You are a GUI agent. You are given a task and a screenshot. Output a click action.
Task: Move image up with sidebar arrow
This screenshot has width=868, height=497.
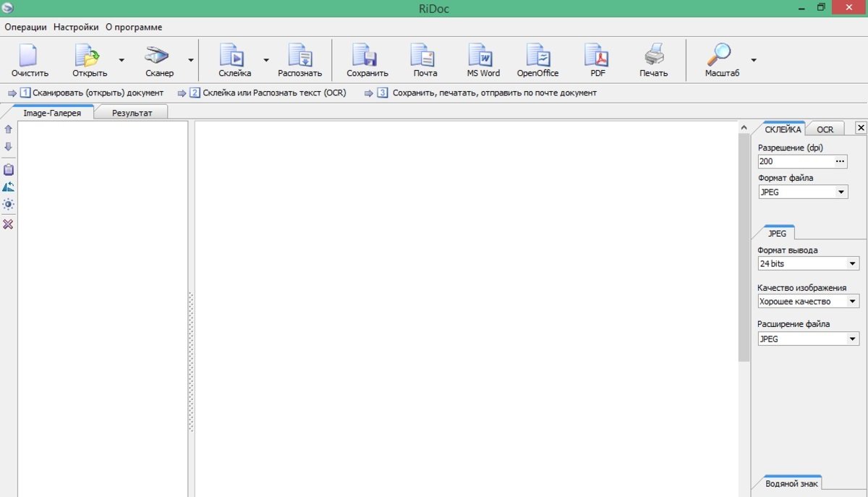pos(8,129)
